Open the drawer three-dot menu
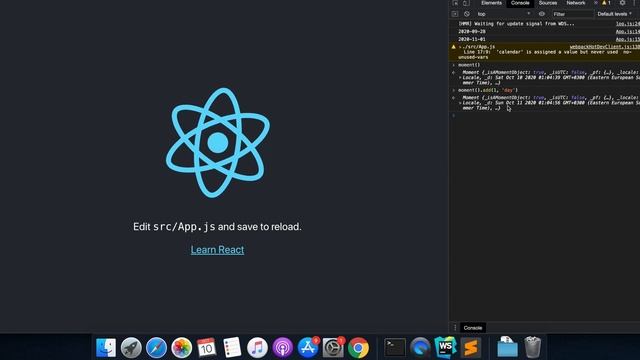Viewport: 640px width, 360px height. pyautogui.click(x=455, y=328)
